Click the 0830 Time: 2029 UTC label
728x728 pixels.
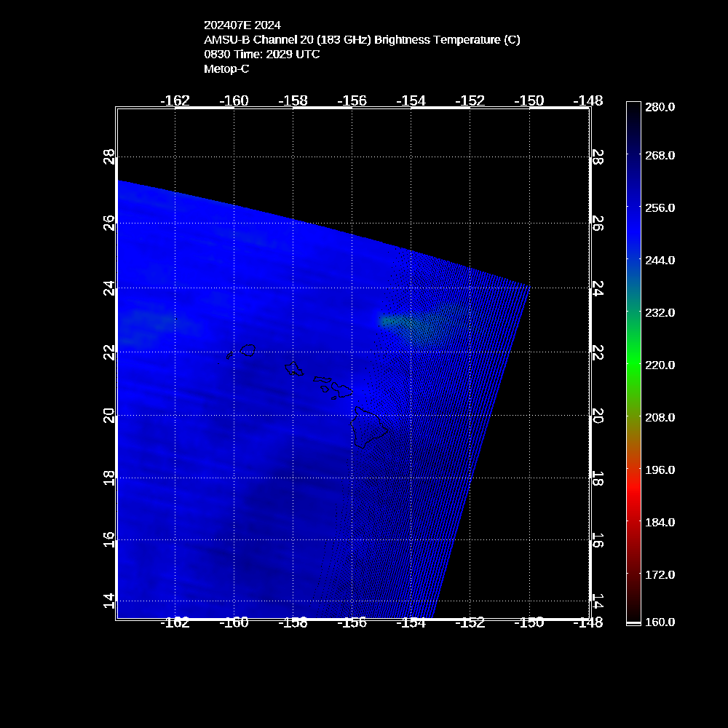[261, 54]
